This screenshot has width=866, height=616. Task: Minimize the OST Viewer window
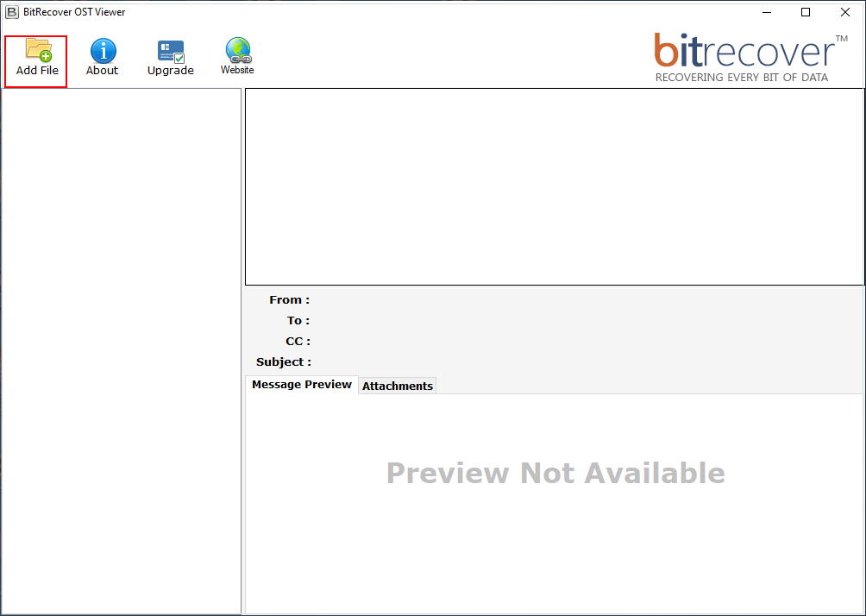[x=766, y=12]
